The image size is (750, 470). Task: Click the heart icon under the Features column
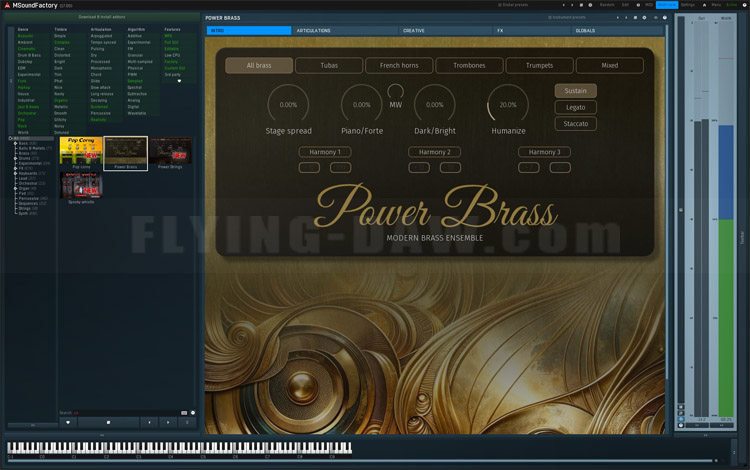(179, 81)
